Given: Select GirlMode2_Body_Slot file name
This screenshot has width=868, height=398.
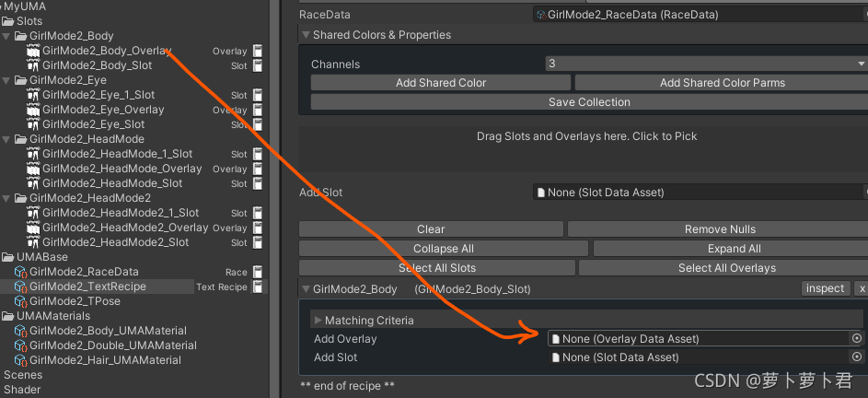Looking at the screenshot, I should coord(97,65).
